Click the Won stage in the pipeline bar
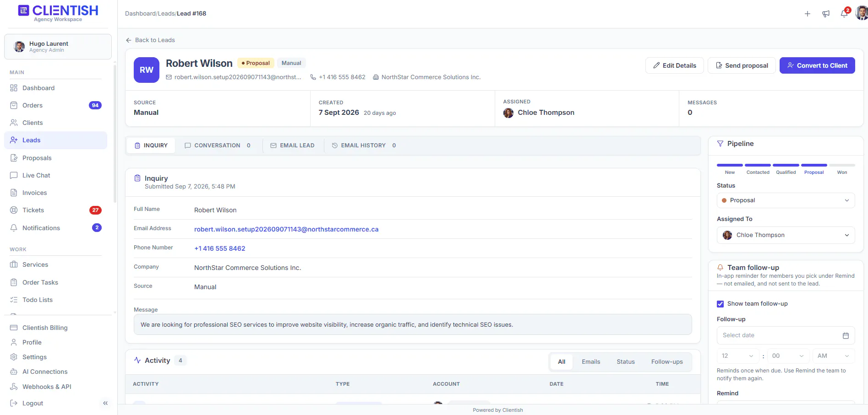The height and width of the screenshot is (415, 868). (842, 169)
